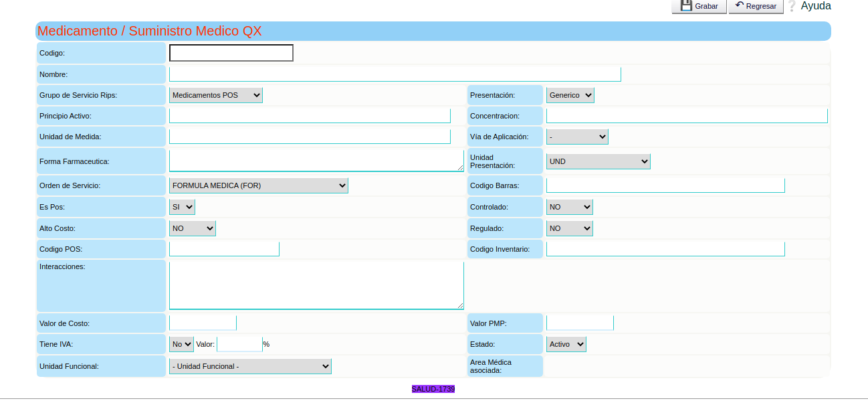Open Vía de Aplicación dropdown
Image resolution: width=868 pixels, height=403 pixels.
pyautogui.click(x=576, y=137)
